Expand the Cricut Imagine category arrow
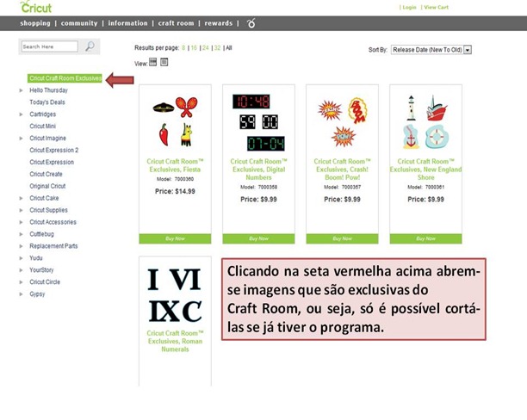Viewport: 527px width, 420px height. 21,138
